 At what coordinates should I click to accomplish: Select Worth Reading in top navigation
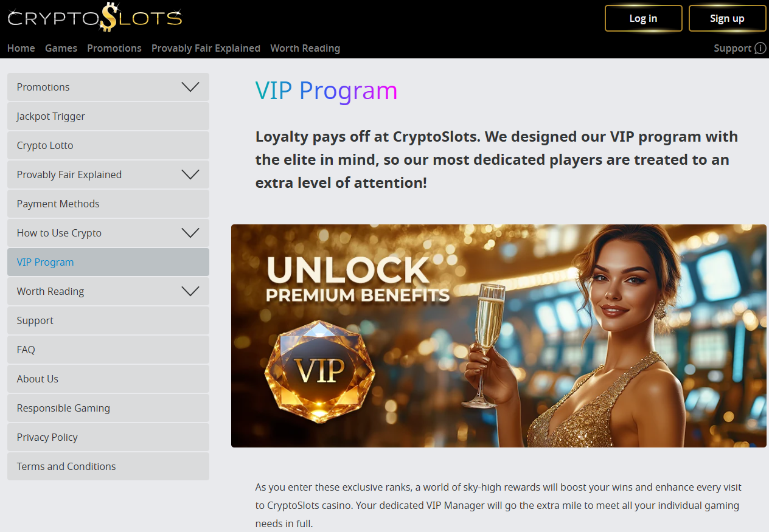pos(305,49)
